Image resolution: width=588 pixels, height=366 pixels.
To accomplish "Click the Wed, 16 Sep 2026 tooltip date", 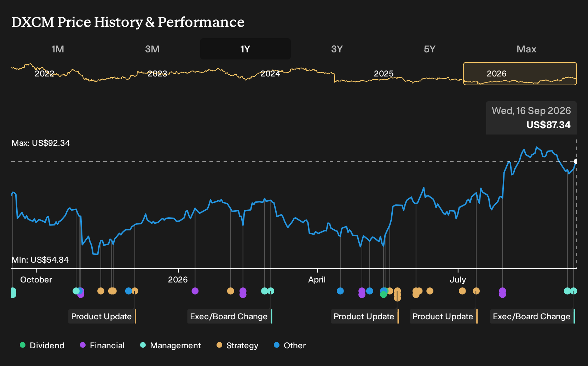I will pyautogui.click(x=531, y=111).
